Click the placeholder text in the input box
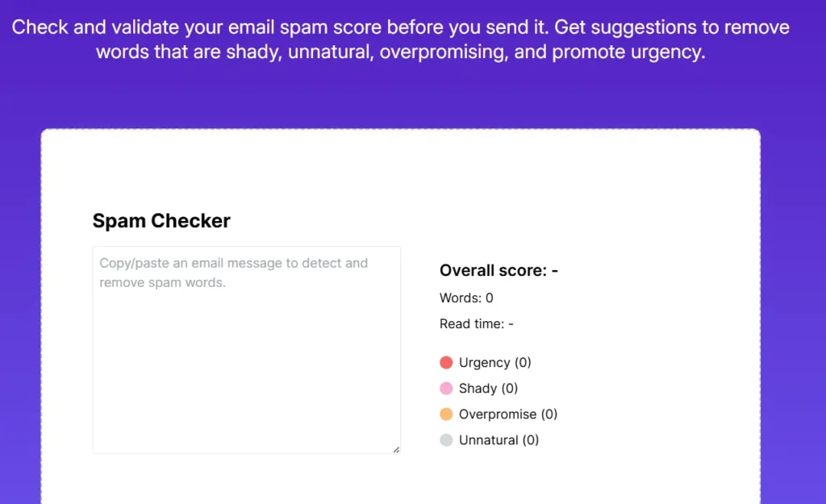Viewport: 826px width, 504px height. 233,273
